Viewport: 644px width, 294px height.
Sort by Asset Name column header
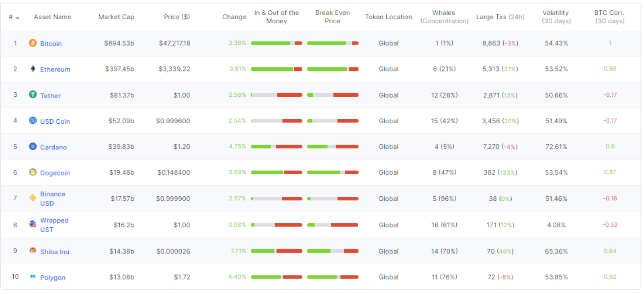pos(53,17)
